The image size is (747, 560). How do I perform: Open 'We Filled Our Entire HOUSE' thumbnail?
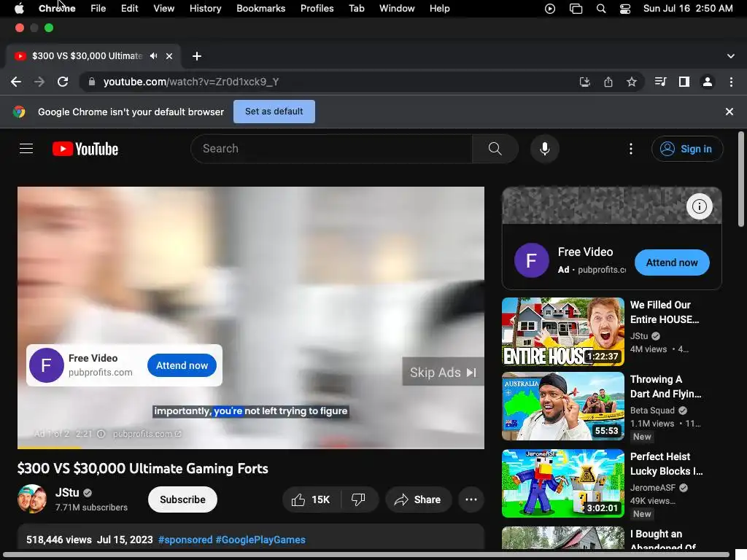tap(563, 332)
